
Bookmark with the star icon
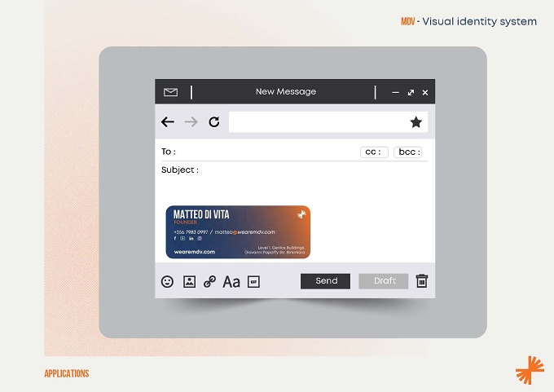[416, 122]
